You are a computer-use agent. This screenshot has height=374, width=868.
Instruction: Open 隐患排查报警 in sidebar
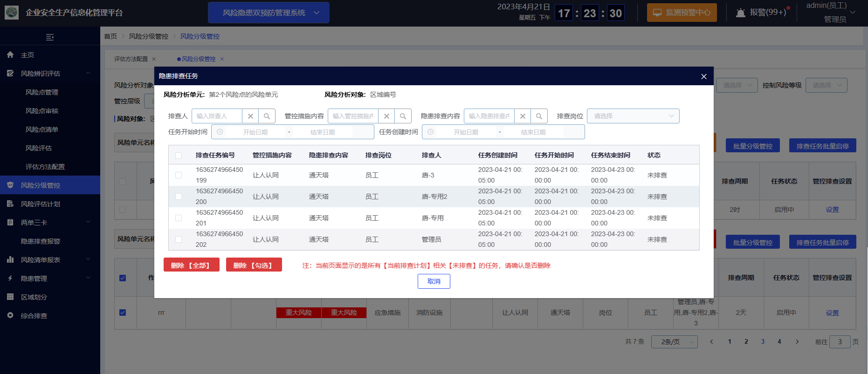coord(41,241)
